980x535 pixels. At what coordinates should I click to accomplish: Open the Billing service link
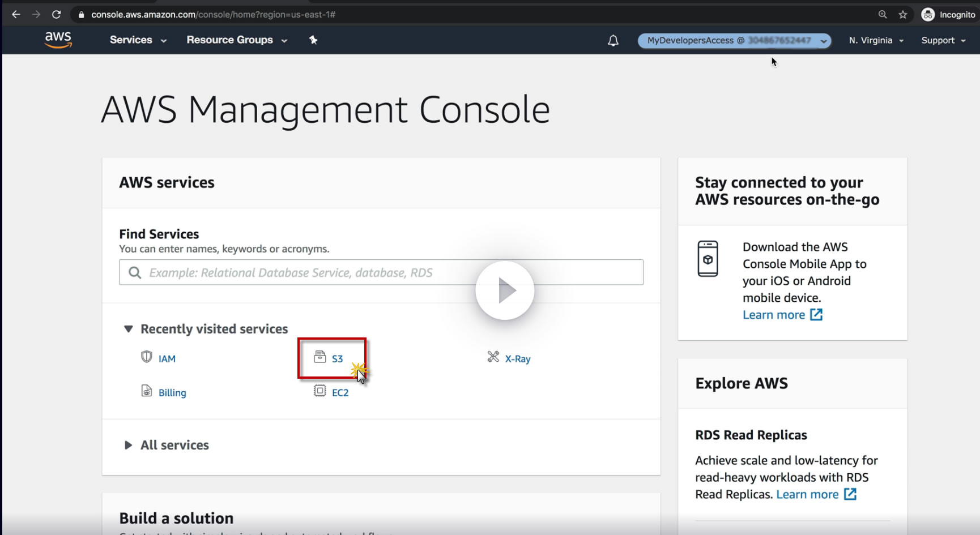coord(172,393)
